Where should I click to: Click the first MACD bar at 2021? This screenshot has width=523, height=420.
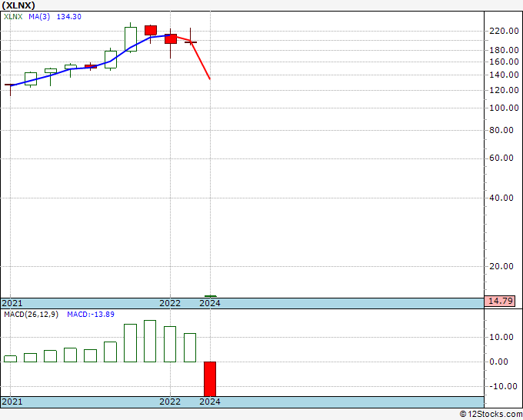click(x=10, y=359)
